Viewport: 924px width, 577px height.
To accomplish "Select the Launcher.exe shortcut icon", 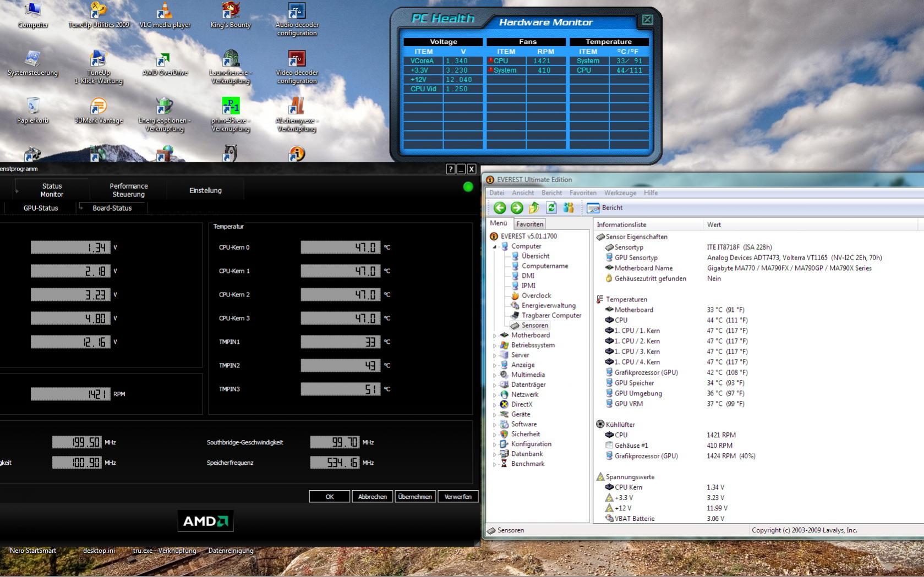I will pyautogui.click(x=231, y=67).
